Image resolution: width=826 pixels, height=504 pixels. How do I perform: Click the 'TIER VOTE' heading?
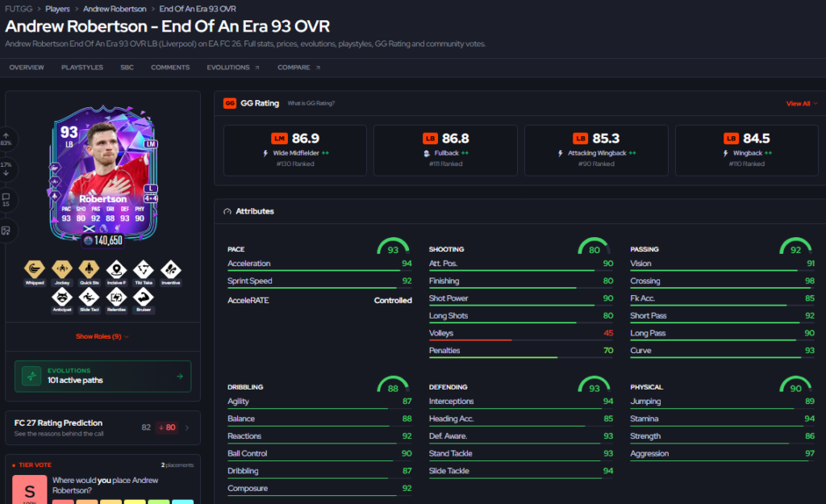point(35,465)
